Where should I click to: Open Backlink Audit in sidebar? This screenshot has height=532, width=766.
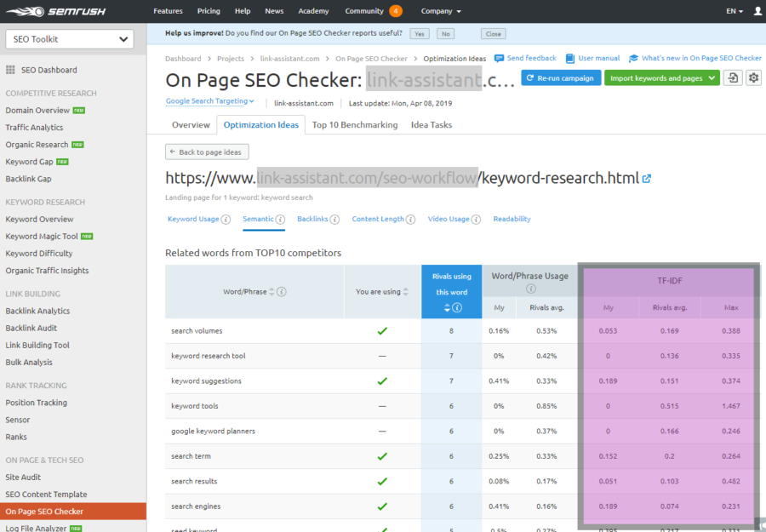click(31, 329)
